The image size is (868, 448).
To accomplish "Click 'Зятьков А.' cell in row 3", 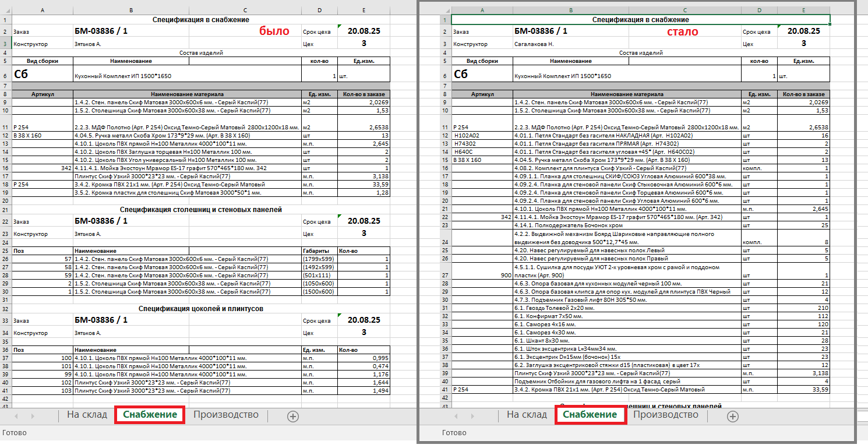I will (87, 44).
